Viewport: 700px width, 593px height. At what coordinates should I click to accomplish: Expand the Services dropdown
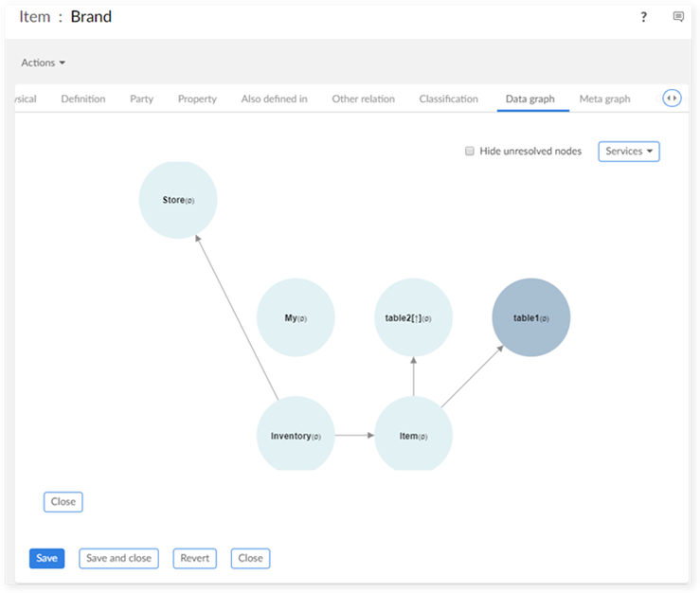point(628,152)
